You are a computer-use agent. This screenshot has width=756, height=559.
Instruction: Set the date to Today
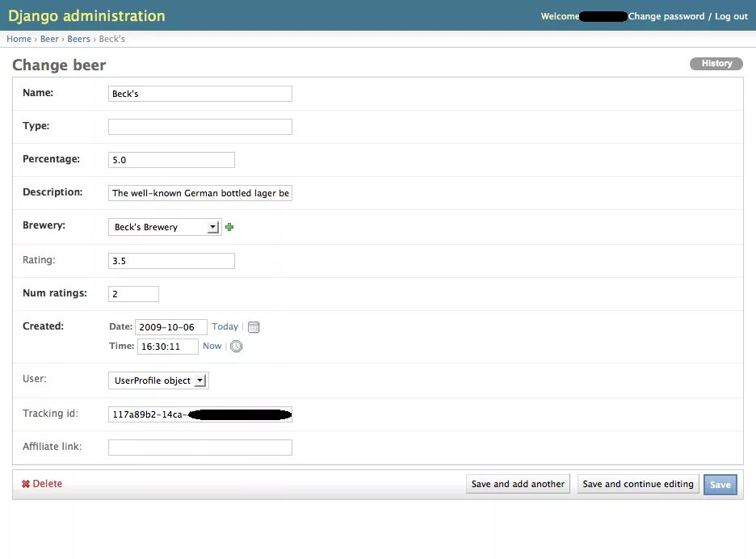[225, 326]
